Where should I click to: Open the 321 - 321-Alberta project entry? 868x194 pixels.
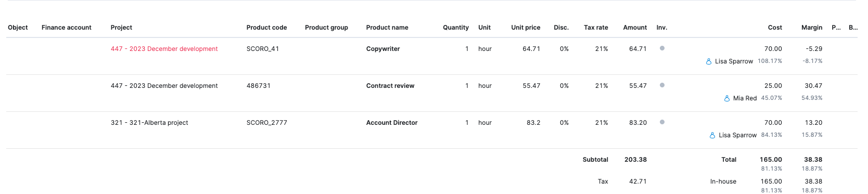[x=149, y=123]
